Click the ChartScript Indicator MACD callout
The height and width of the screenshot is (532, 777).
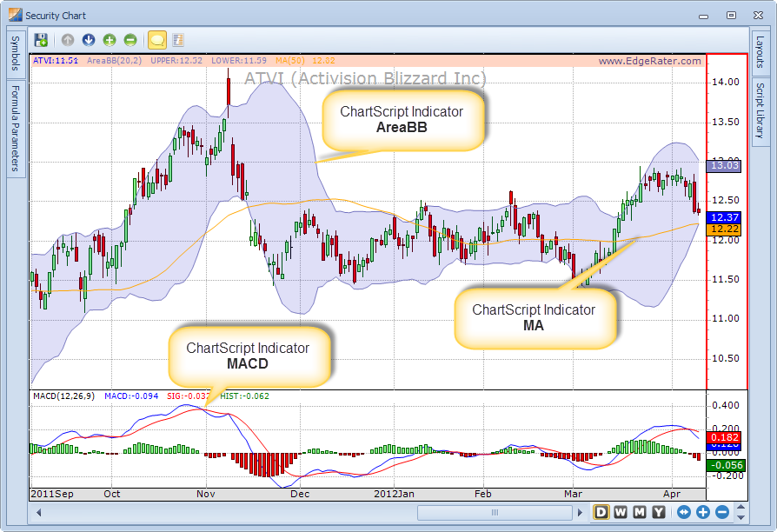[x=249, y=356]
